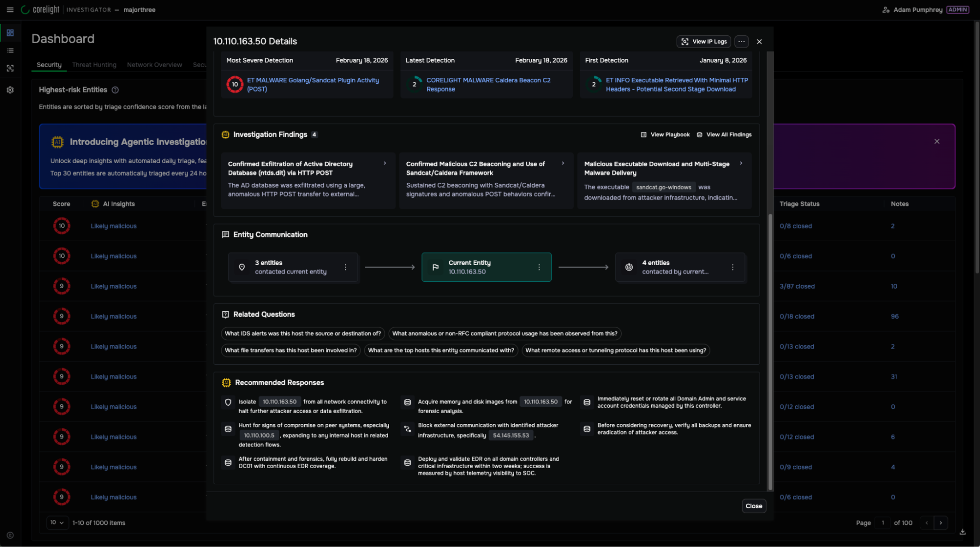Switch to the Network Overview tab
This screenshot has width=980, height=547.
pos(154,65)
